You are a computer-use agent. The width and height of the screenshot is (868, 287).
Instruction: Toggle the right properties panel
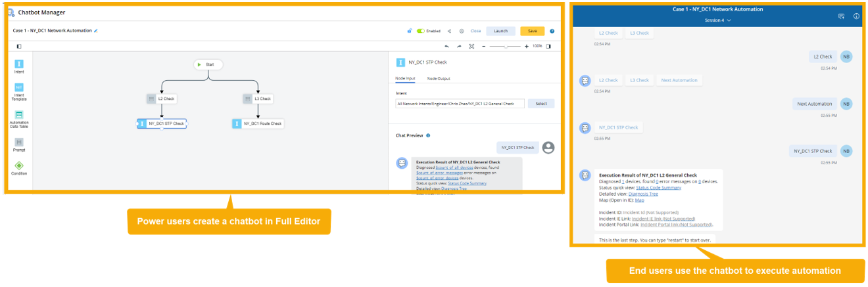pos(548,47)
